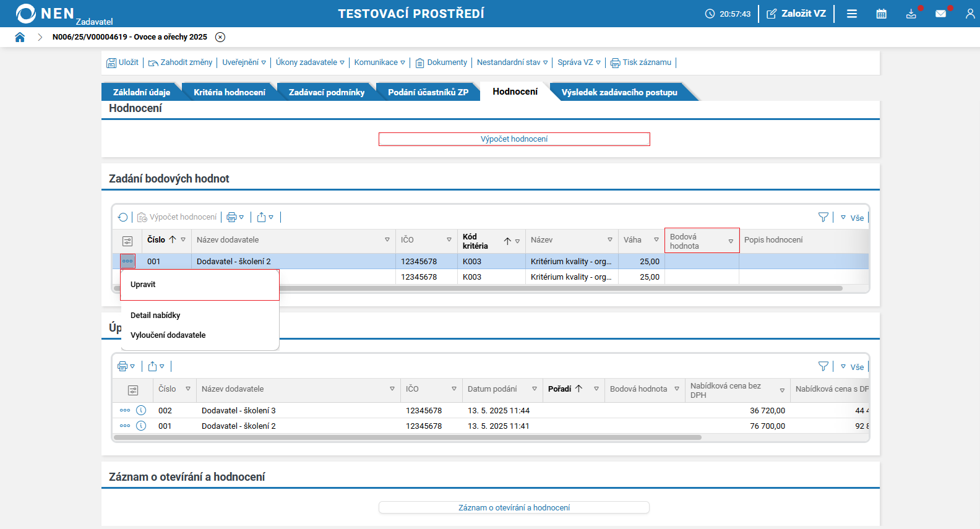Switch to the Kritéria hodnocení tab

coord(229,92)
